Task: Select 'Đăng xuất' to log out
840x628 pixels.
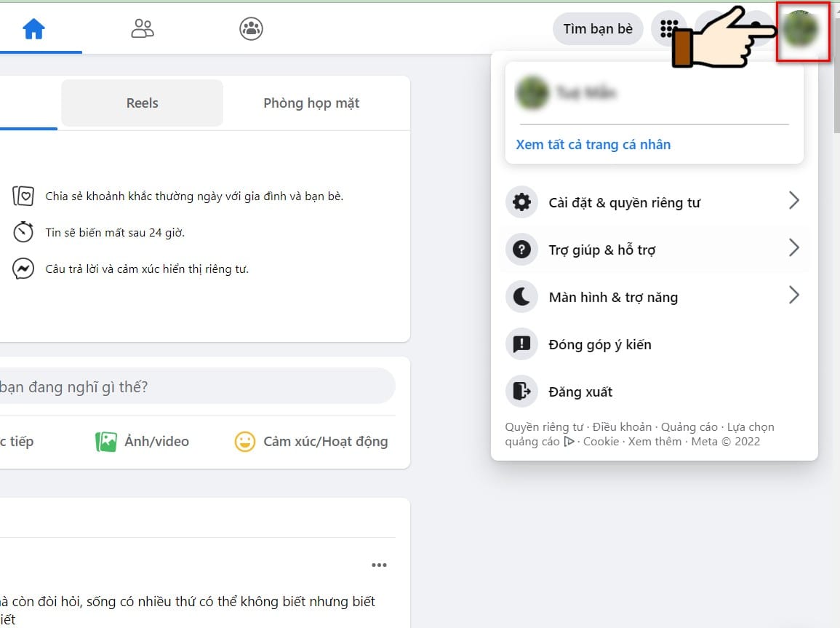Action: [654, 391]
